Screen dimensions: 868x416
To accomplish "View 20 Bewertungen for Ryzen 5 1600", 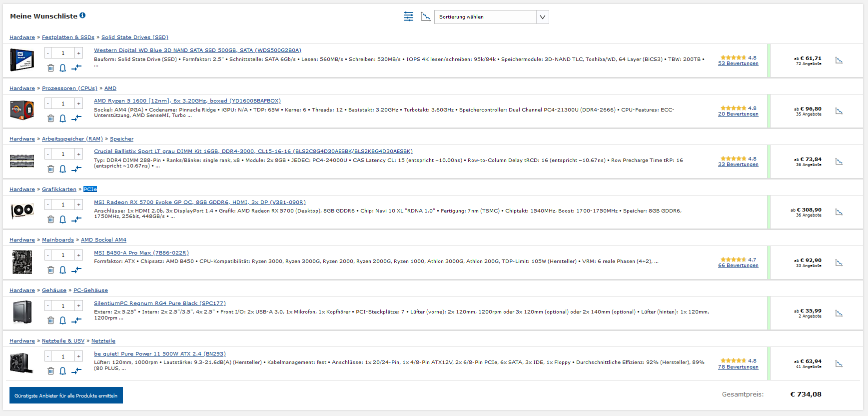I will tap(738, 114).
